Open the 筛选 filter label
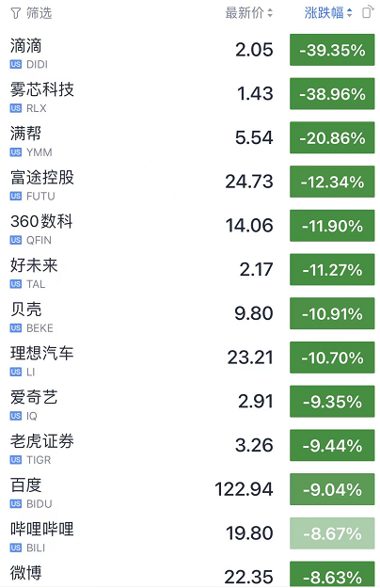 point(39,13)
